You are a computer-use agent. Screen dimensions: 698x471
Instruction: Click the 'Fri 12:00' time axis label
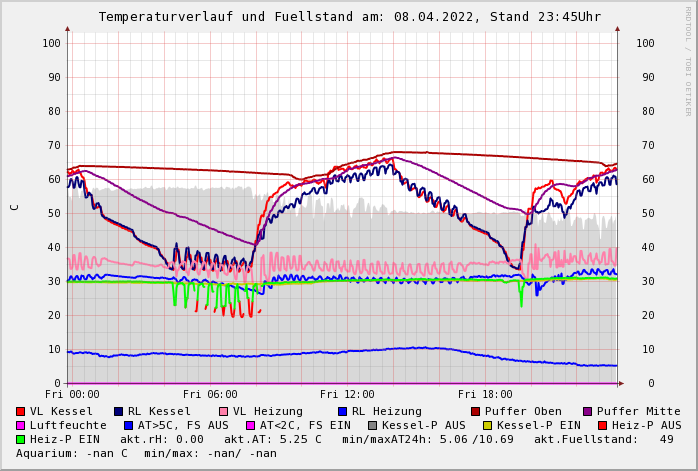pyautogui.click(x=347, y=394)
